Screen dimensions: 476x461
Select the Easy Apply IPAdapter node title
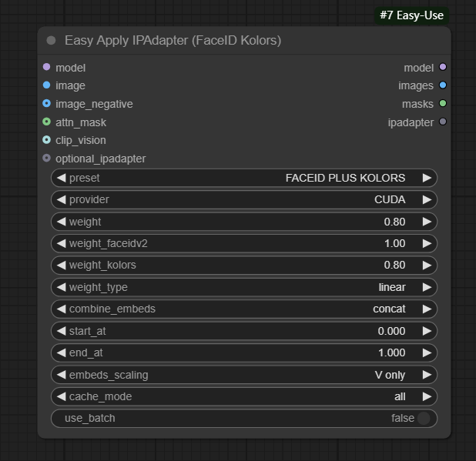(173, 40)
